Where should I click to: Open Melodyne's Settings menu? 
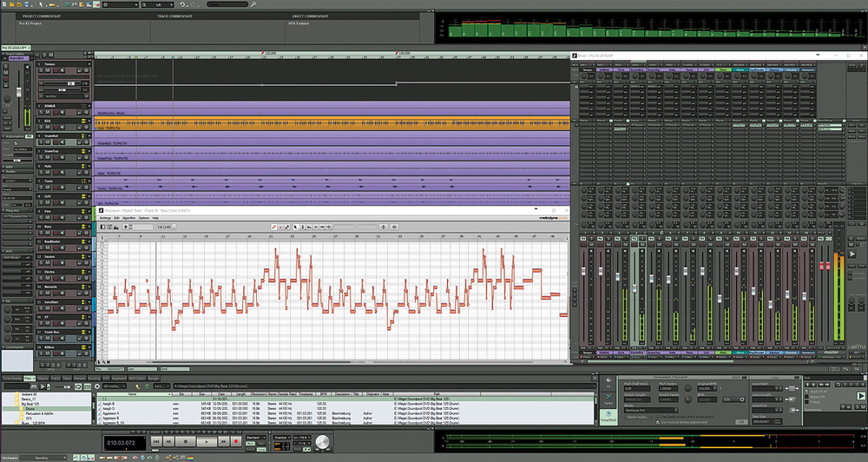pos(105,218)
